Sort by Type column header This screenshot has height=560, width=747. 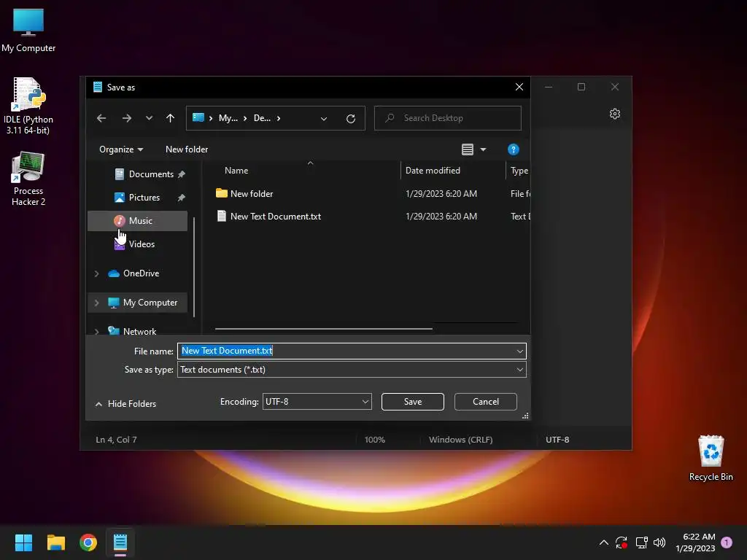coord(519,171)
